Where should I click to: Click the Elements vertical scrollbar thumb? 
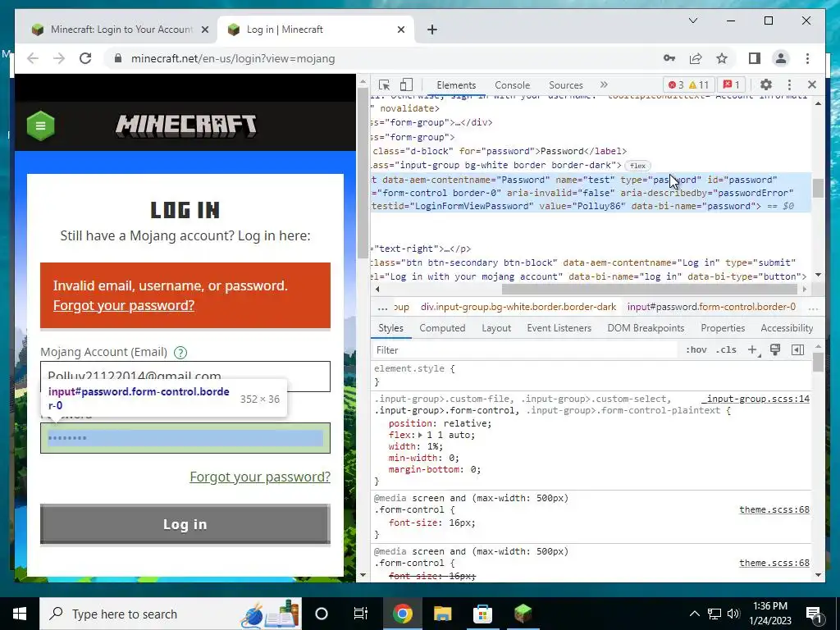(x=818, y=188)
